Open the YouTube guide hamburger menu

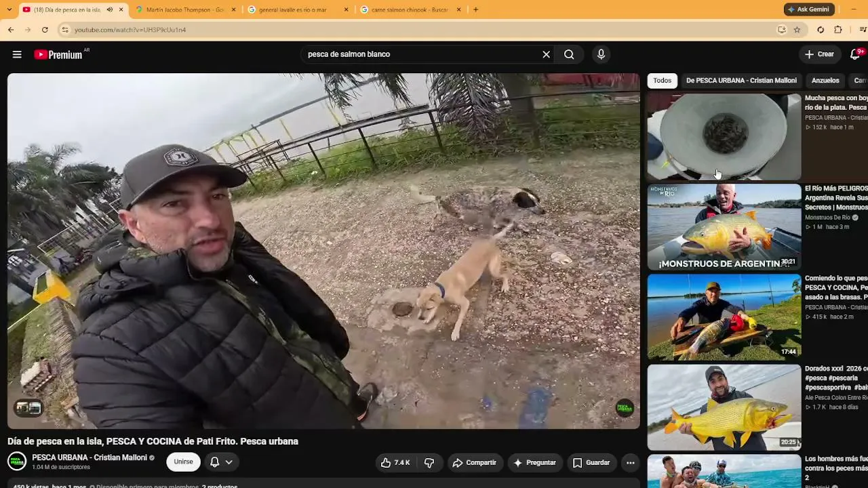17,54
